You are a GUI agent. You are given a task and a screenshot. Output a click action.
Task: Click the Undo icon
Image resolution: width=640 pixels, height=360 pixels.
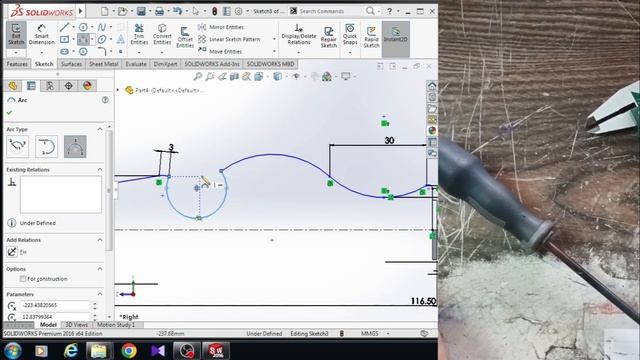pyautogui.click(x=177, y=11)
